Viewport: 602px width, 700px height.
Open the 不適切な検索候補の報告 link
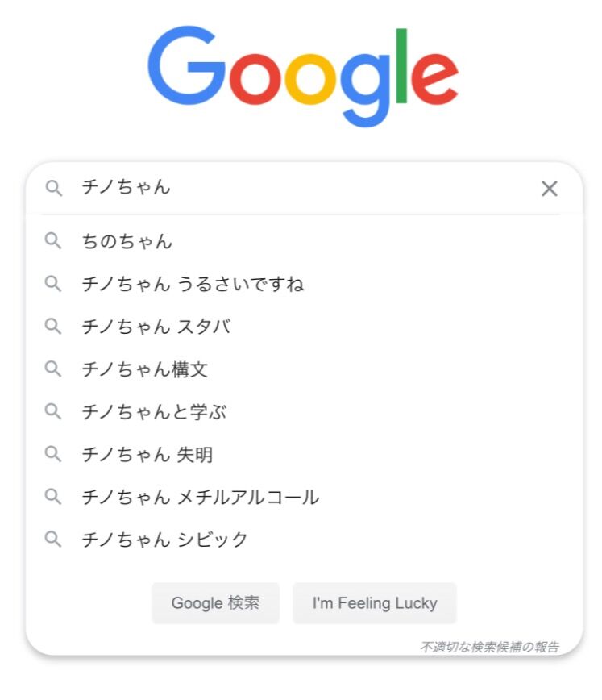tap(489, 647)
